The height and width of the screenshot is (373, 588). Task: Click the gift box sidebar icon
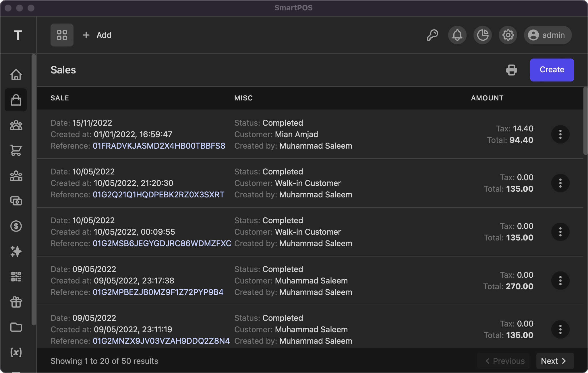point(16,302)
